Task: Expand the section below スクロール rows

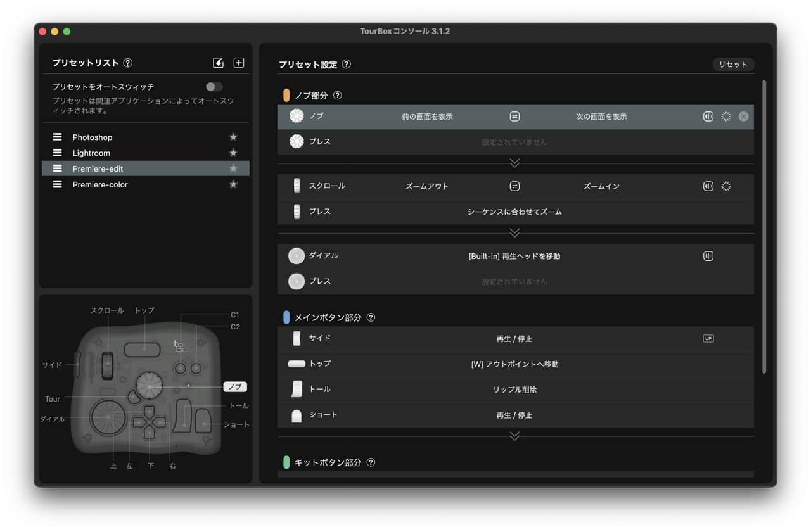Action: (x=514, y=233)
